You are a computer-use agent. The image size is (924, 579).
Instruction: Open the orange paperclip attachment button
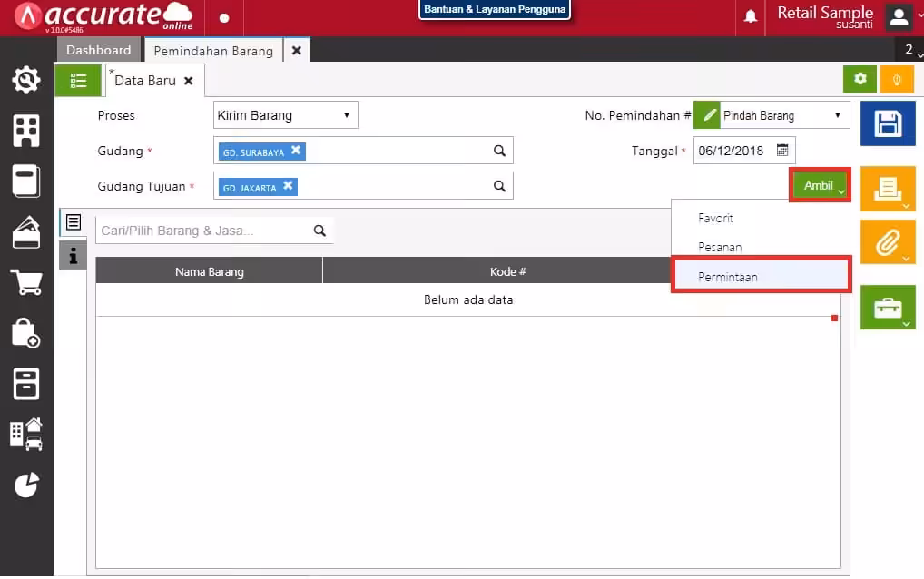point(888,242)
